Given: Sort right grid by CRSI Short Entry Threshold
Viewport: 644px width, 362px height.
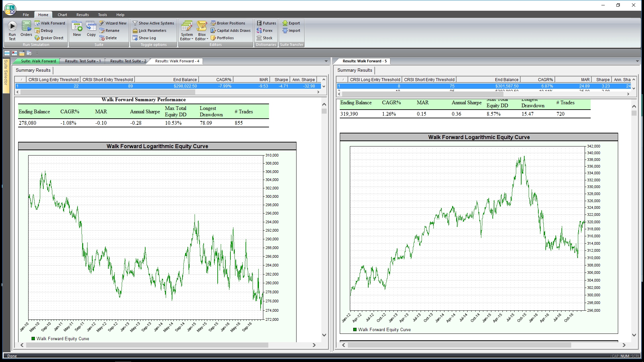Looking at the screenshot, I should (x=429, y=80).
